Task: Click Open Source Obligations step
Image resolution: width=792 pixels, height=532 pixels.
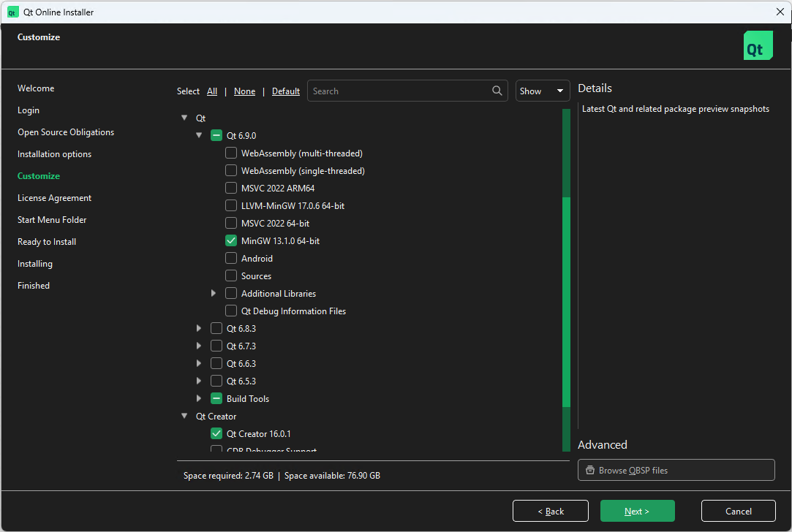Action: coord(66,132)
